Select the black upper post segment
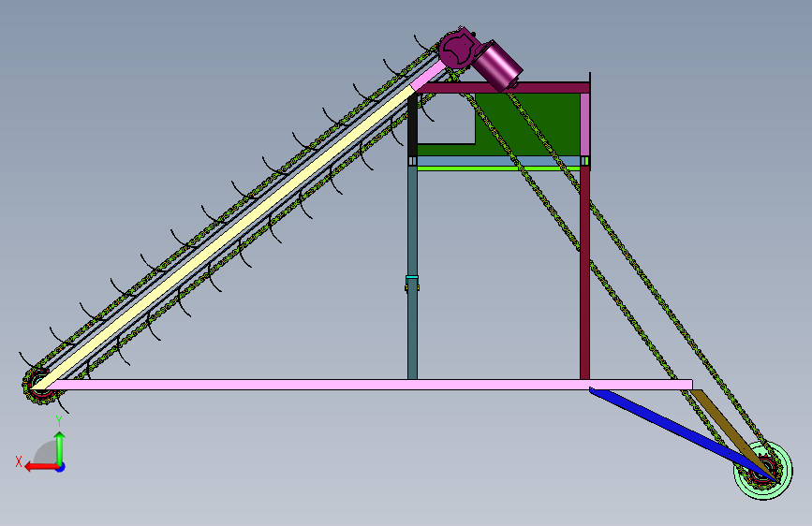The height and width of the screenshot is (526, 812). 412,125
